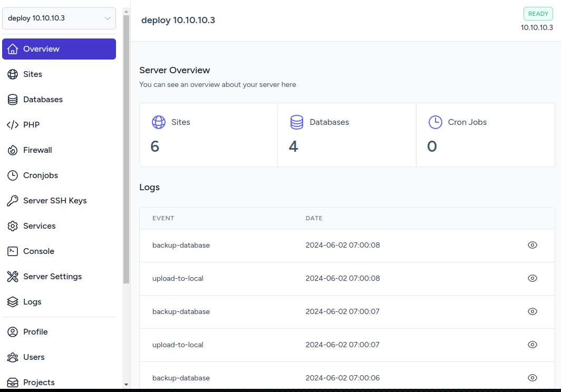Click the Console terminal icon
The height and width of the screenshot is (392, 561).
[x=13, y=251]
